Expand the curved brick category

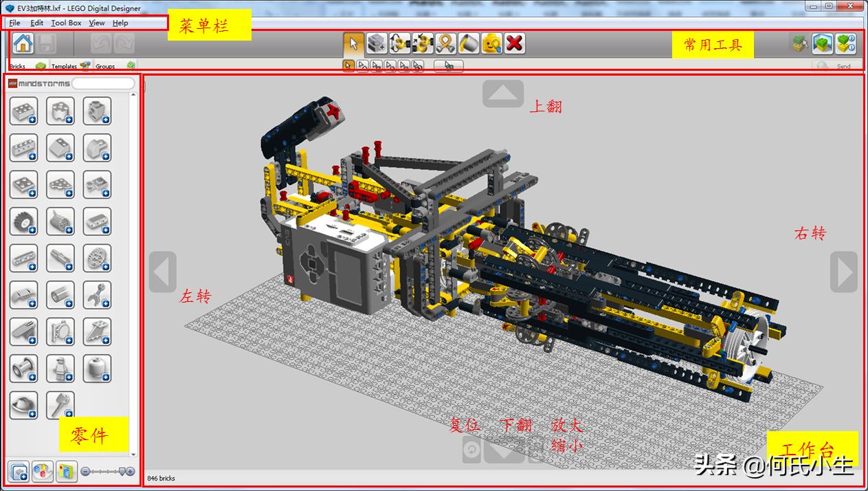click(97, 148)
